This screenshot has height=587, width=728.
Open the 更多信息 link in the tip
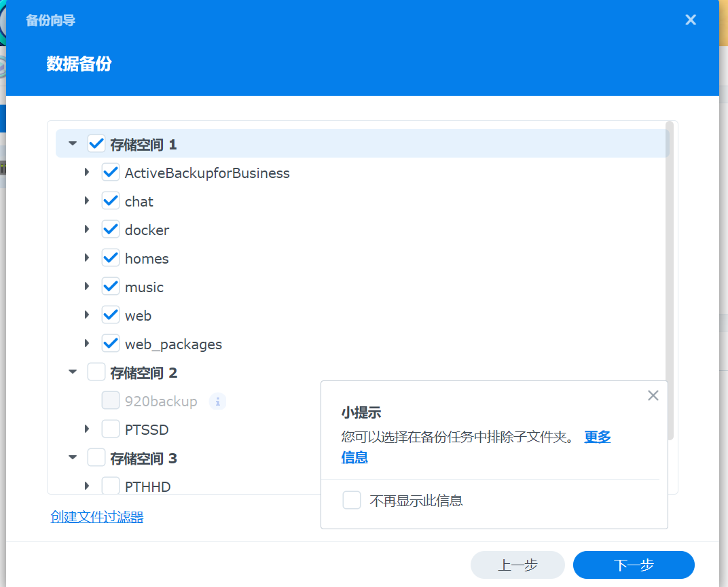[597, 437]
